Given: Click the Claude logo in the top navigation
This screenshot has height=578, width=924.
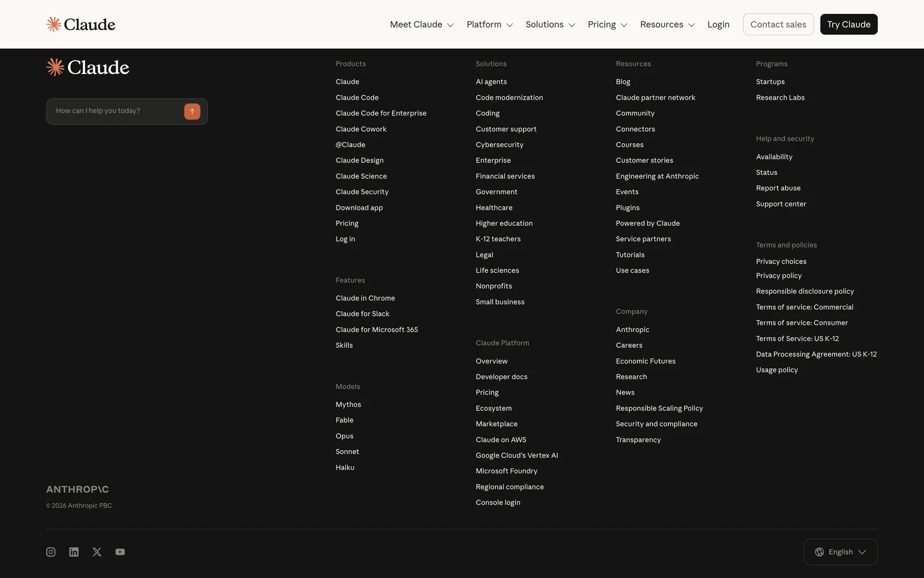Looking at the screenshot, I should point(81,24).
